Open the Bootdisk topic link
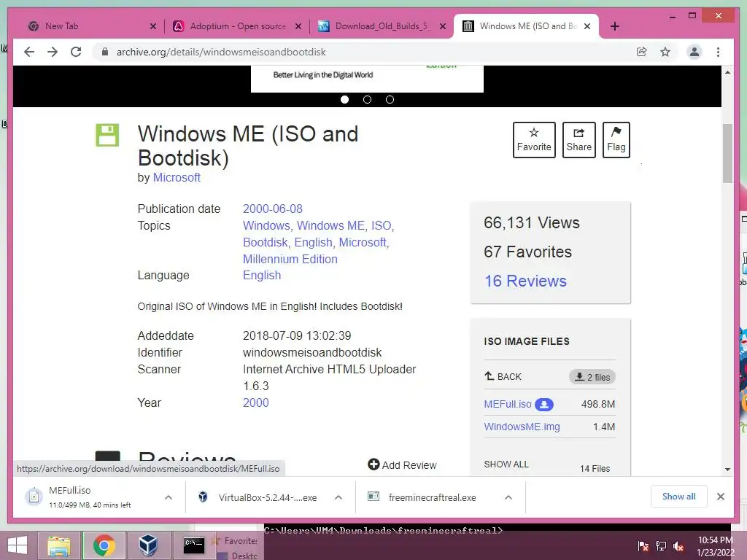Viewport: 747px width, 560px height. coord(265,242)
